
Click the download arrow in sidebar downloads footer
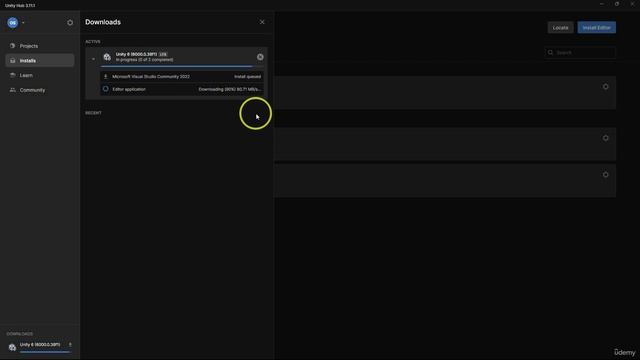point(70,345)
